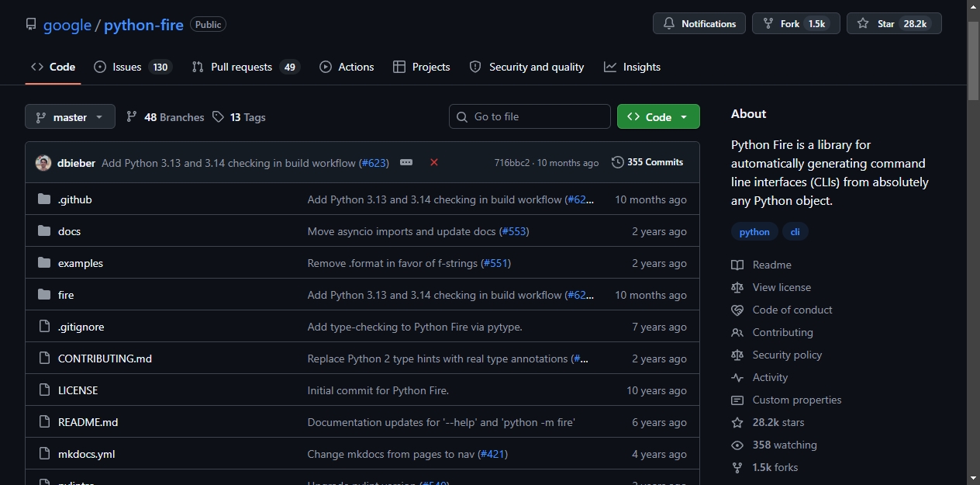Open the LICENSE file
This screenshot has width=980, height=485.
(x=78, y=390)
